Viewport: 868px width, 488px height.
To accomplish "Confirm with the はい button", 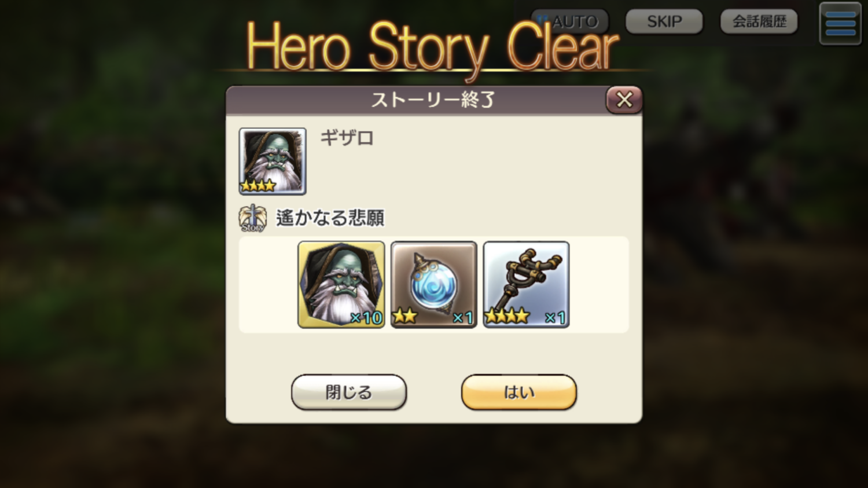I will coord(519,392).
